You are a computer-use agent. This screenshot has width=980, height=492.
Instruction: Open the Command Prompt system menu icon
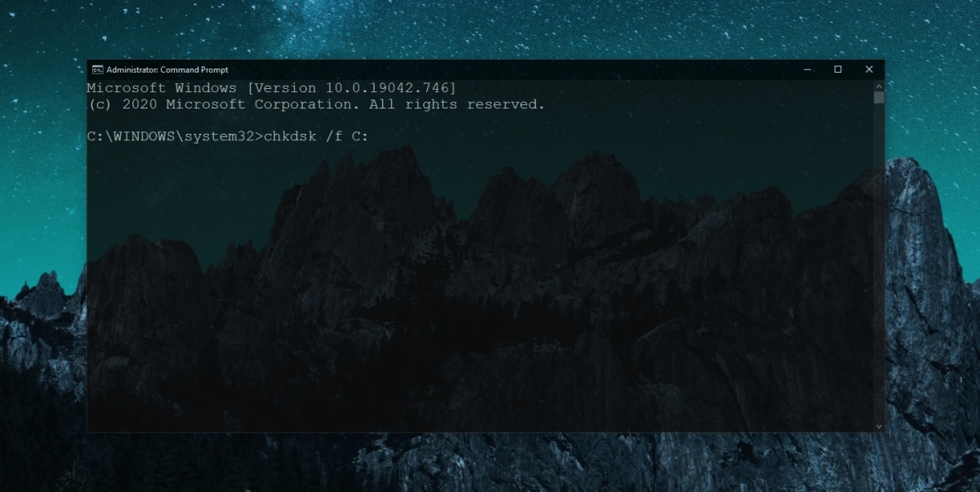pyautogui.click(x=97, y=69)
